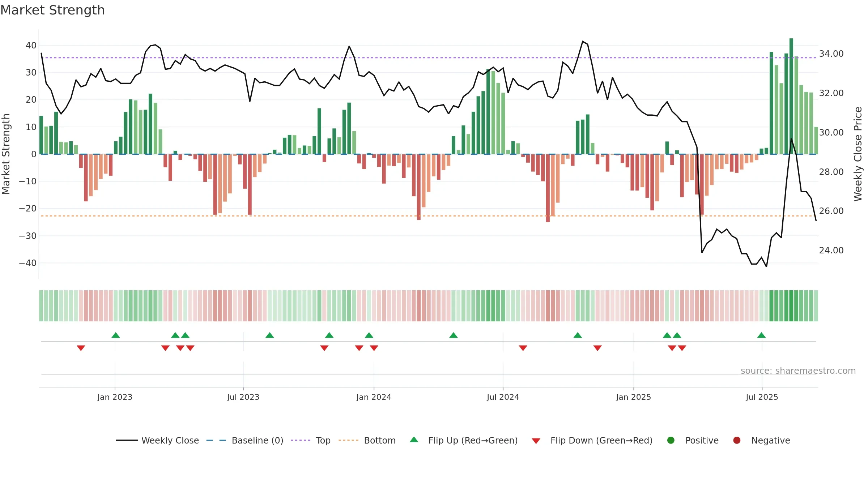
Task: Toggle the Positive legend entry
Action: coord(693,440)
